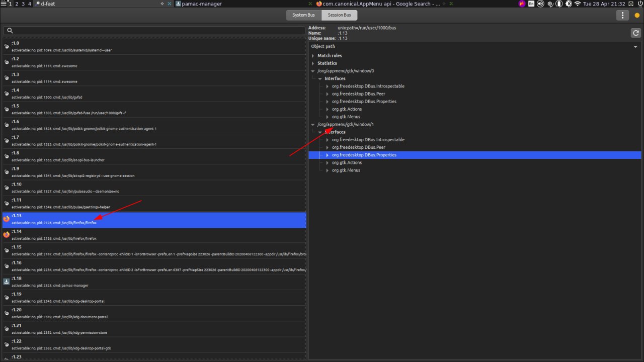Collapse Interfaces under window/0
The width and height of the screenshot is (644, 362).
click(x=320, y=78)
